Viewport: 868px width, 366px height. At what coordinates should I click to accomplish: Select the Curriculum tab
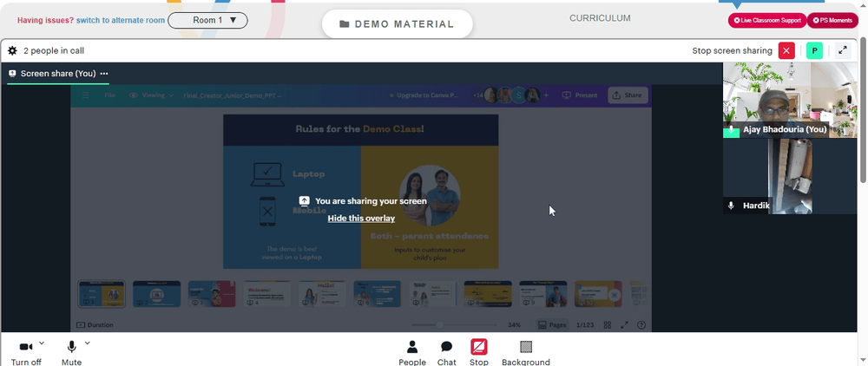click(x=600, y=18)
